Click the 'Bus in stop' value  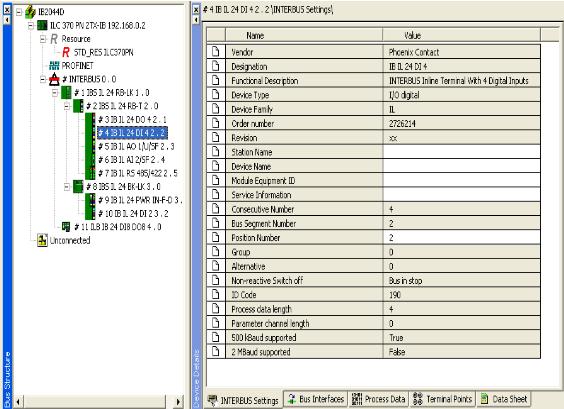(x=405, y=281)
